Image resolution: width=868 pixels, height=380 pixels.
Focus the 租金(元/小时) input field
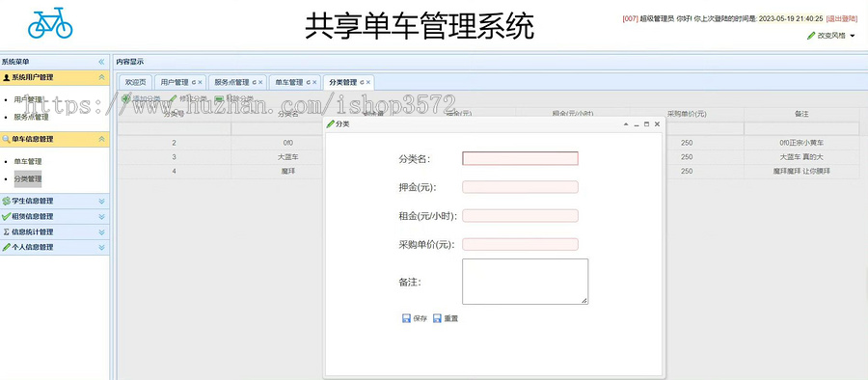coord(520,215)
